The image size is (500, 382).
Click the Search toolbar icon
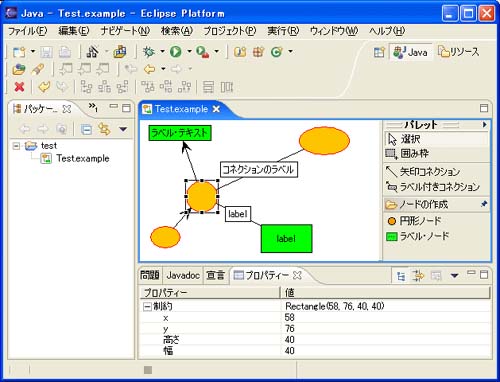38,69
